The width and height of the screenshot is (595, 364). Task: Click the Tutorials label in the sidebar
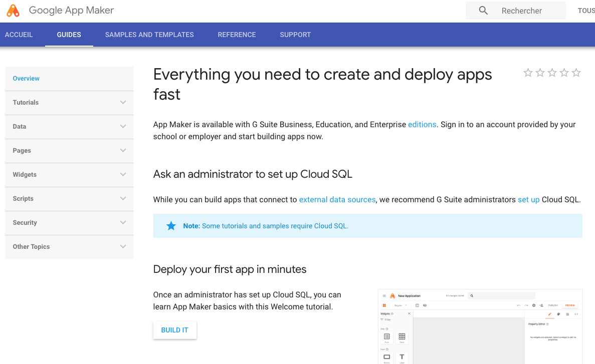pos(26,102)
